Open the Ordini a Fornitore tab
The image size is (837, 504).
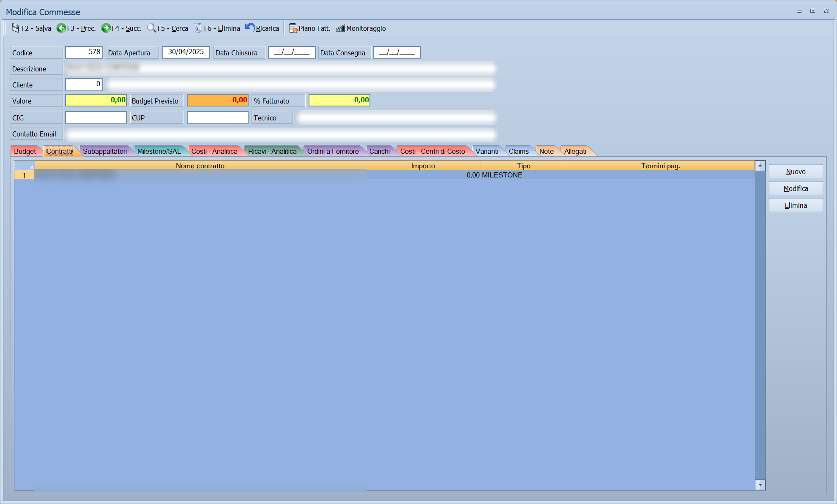pyautogui.click(x=333, y=151)
